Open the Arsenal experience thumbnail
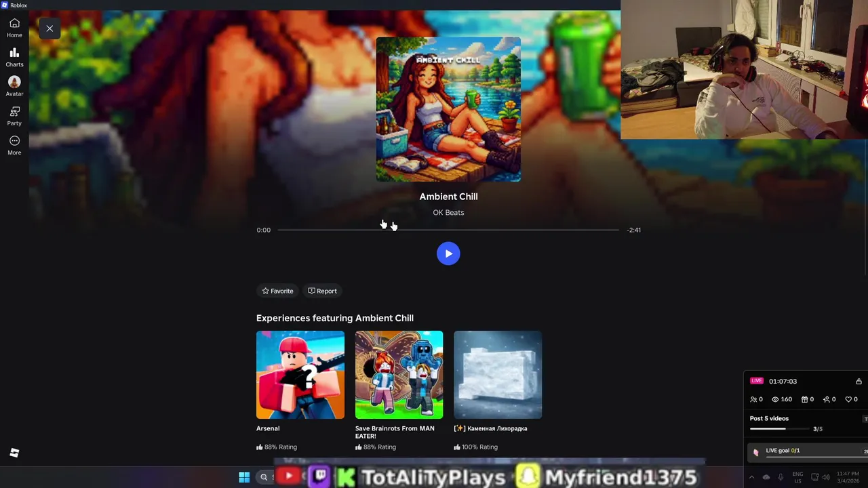Viewport: 868px width, 488px height. tap(300, 375)
